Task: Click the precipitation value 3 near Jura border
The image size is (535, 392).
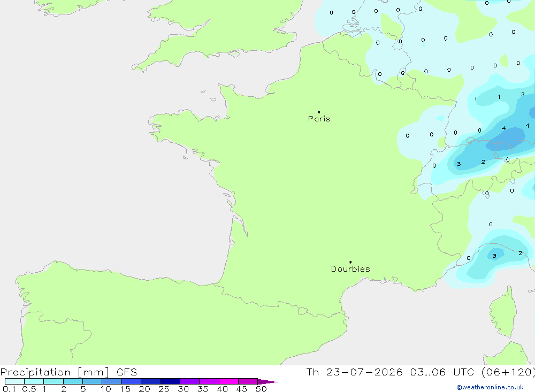Action: coord(458,164)
